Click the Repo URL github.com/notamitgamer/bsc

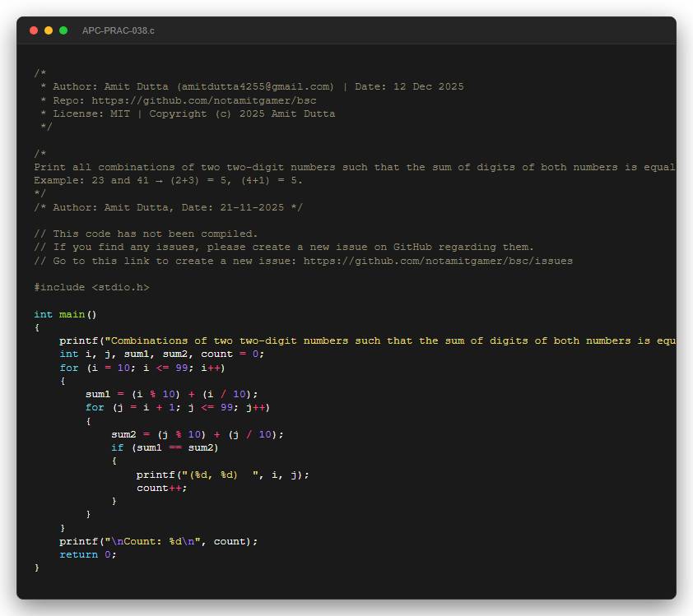click(x=204, y=100)
